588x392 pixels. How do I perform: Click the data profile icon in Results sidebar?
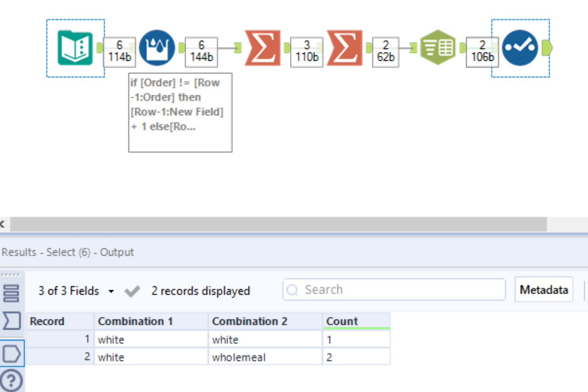point(12,353)
